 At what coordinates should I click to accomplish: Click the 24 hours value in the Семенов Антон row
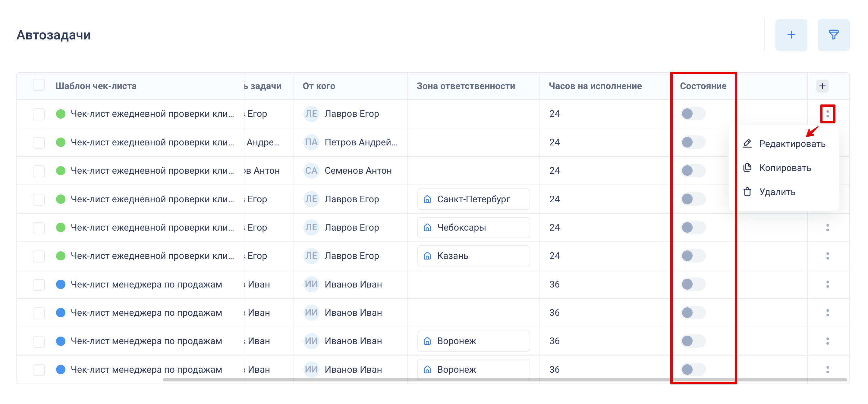pos(554,171)
